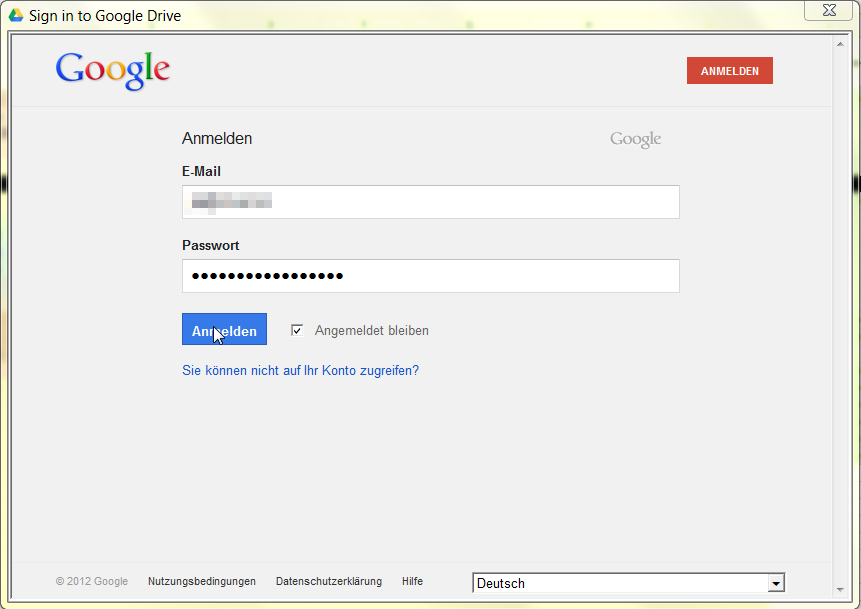Click the gray Google wordmark
This screenshot has height=609, width=861.
click(x=635, y=139)
